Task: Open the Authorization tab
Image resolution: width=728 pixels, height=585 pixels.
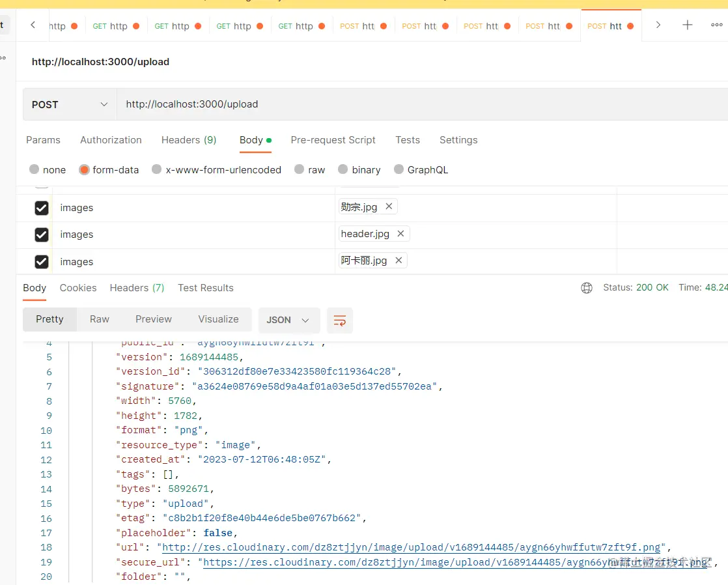Action: point(111,140)
